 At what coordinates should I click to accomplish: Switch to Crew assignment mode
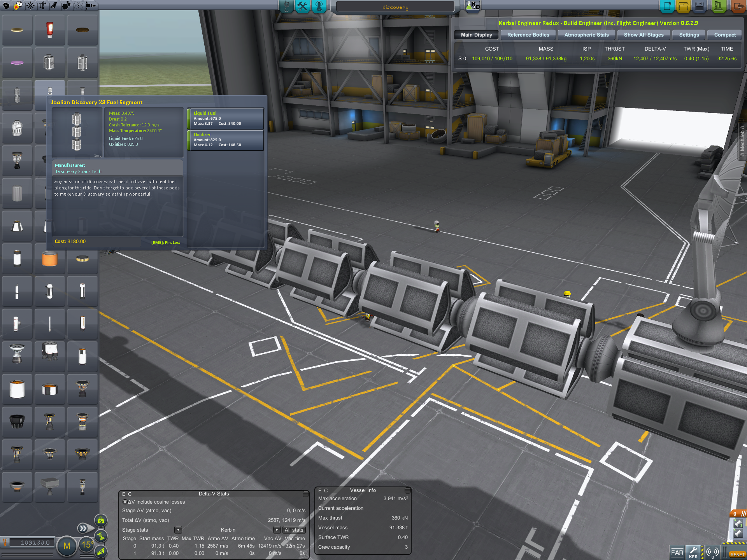click(x=319, y=6)
